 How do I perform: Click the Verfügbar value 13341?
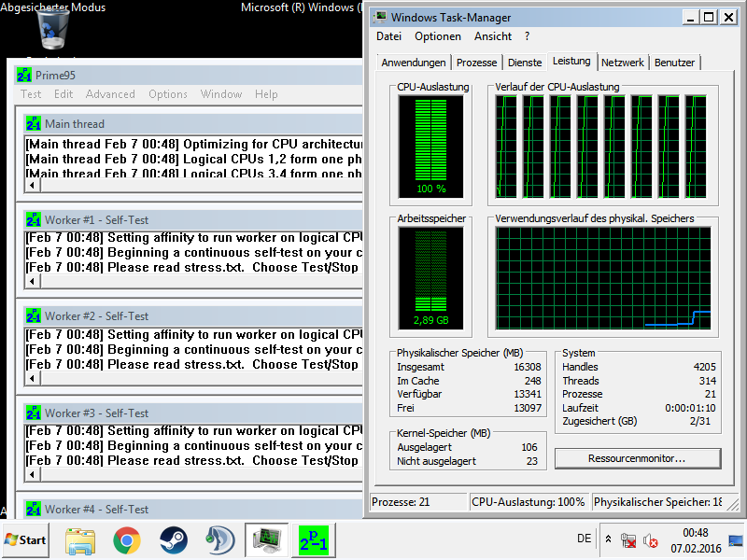pyautogui.click(x=528, y=394)
